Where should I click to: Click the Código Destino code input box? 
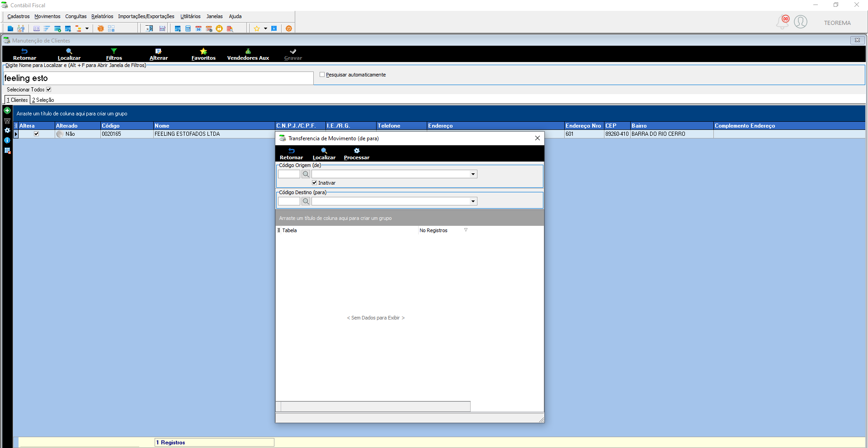tap(289, 201)
